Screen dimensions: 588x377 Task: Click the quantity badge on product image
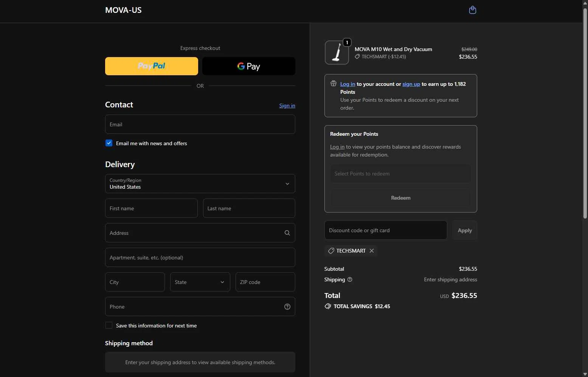coord(347,42)
